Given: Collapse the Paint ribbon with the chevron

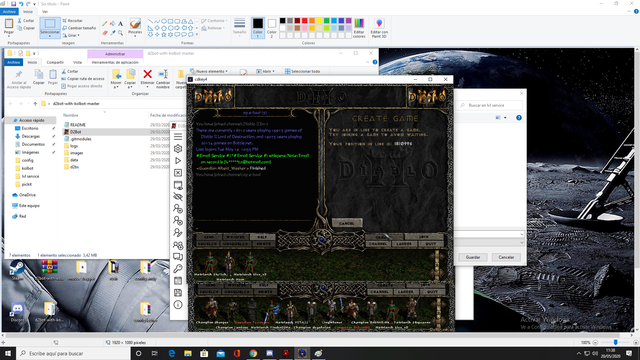Looking at the screenshot, I should (629, 12).
